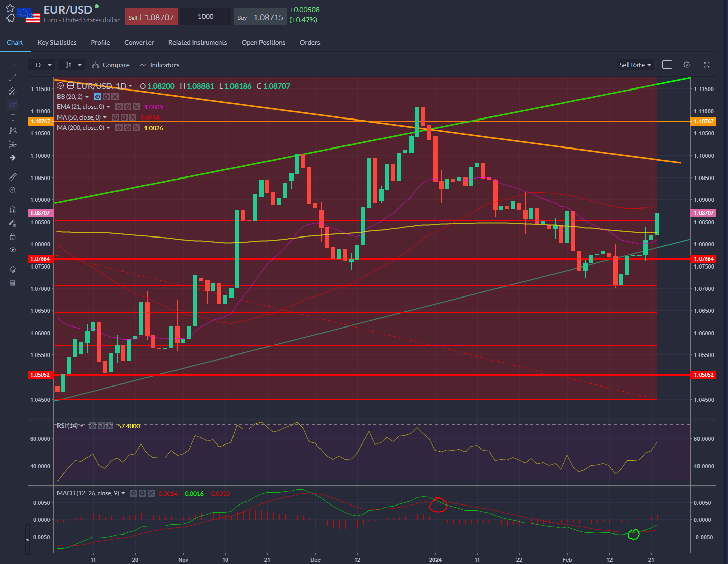Toggle the lock all drawings padlock
728x564 pixels.
pos(13,236)
